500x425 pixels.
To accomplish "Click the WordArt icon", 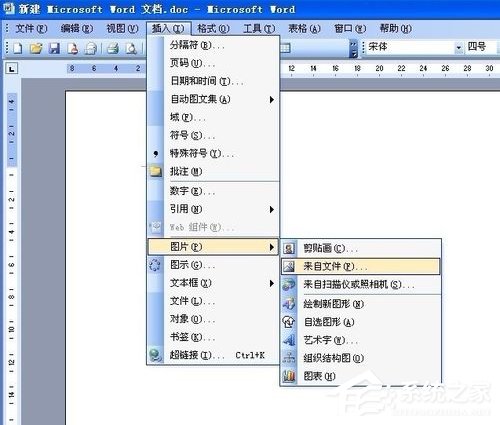I will click(x=289, y=340).
